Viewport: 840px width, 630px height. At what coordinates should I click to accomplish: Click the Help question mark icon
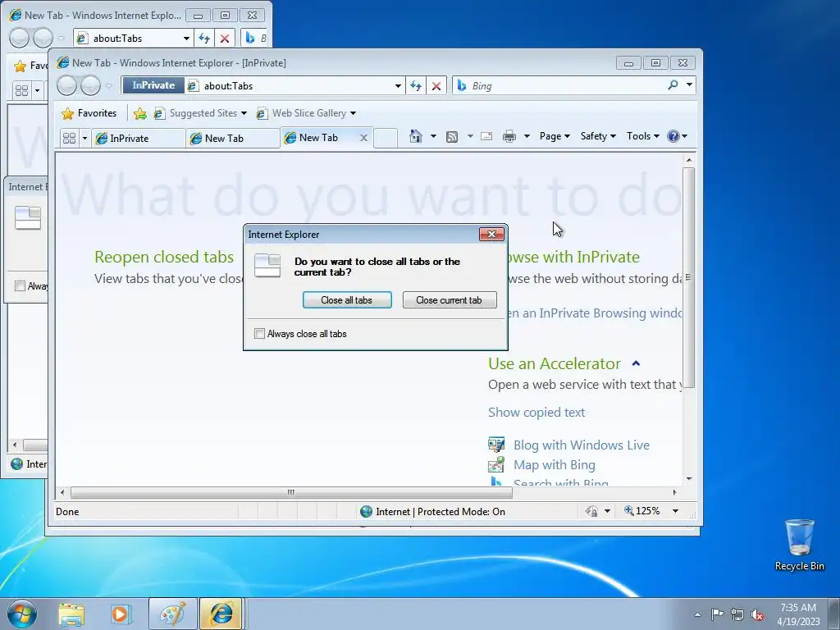(x=673, y=136)
